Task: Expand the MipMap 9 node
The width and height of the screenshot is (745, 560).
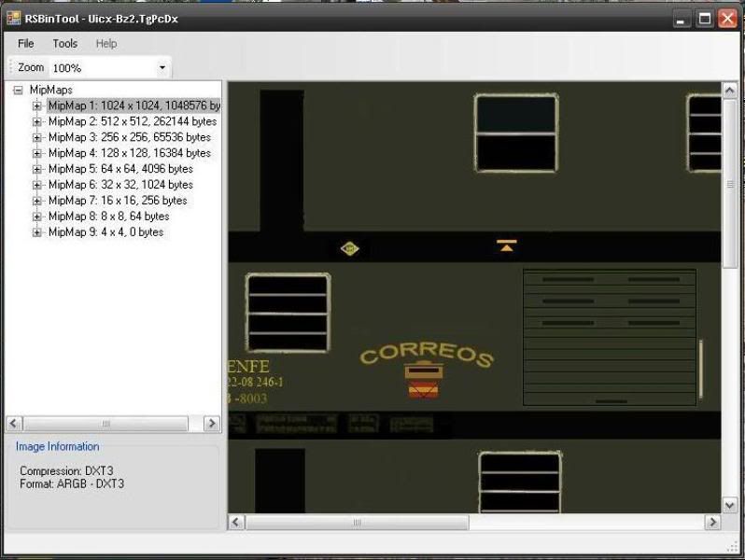Action: point(37,232)
